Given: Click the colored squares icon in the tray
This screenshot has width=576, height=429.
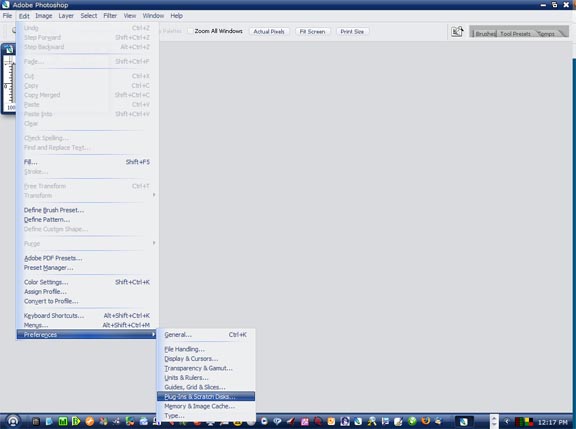Looking at the screenshot, I should 524,422.
